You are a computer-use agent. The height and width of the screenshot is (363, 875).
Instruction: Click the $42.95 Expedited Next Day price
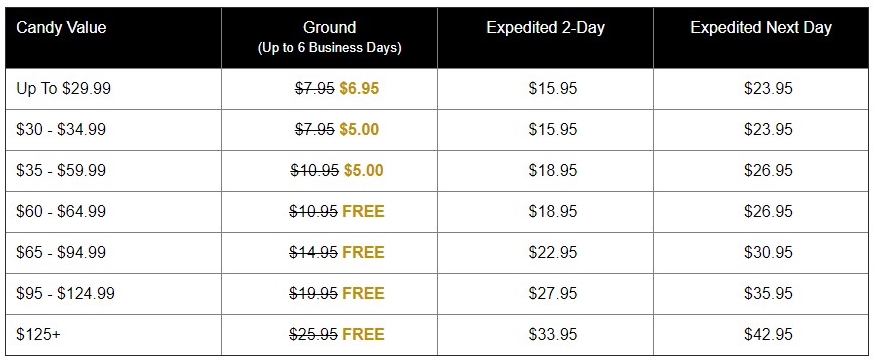tap(768, 335)
